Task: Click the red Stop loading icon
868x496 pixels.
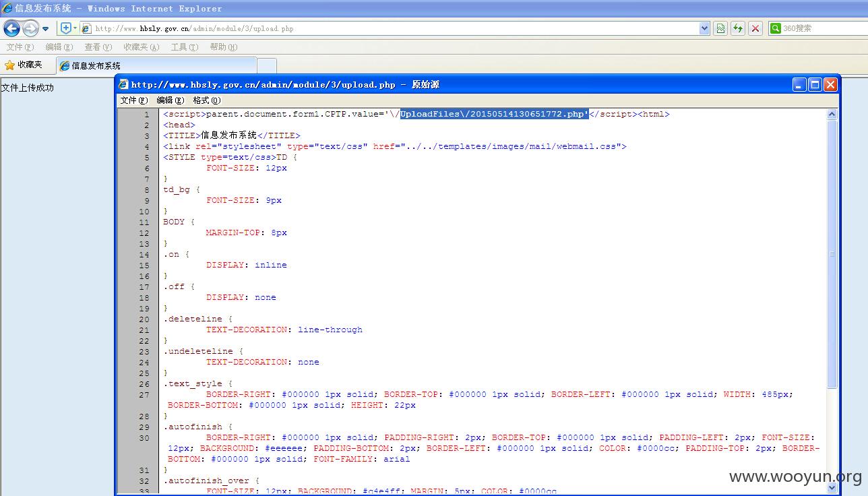Action: (x=755, y=28)
